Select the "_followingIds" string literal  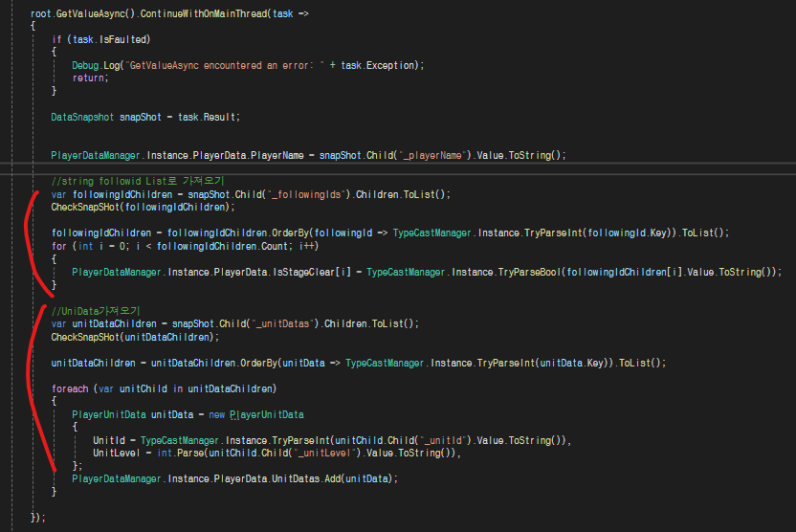306,194
